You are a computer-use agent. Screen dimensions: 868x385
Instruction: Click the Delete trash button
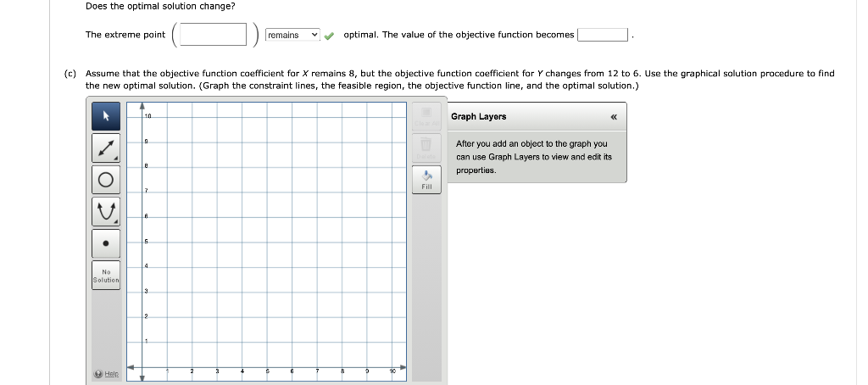click(x=426, y=148)
